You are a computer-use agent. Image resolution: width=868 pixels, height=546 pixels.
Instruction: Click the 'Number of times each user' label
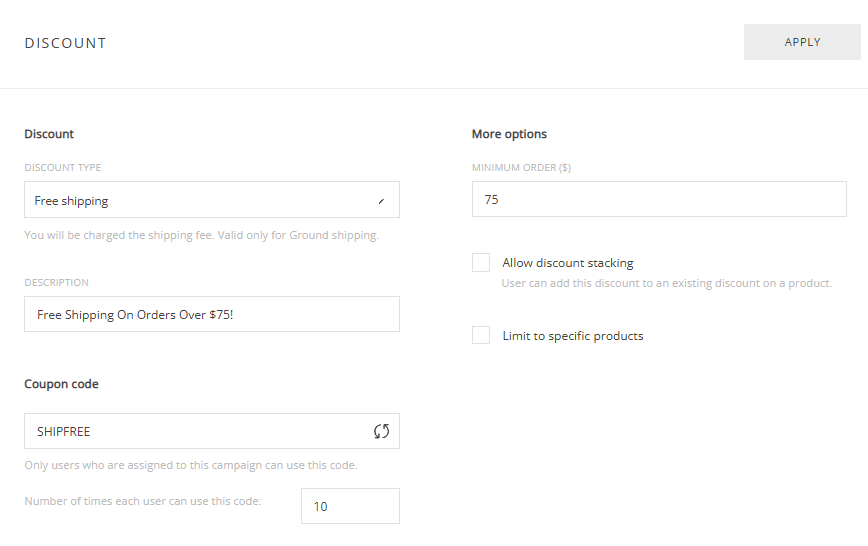(x=142, y=501)
